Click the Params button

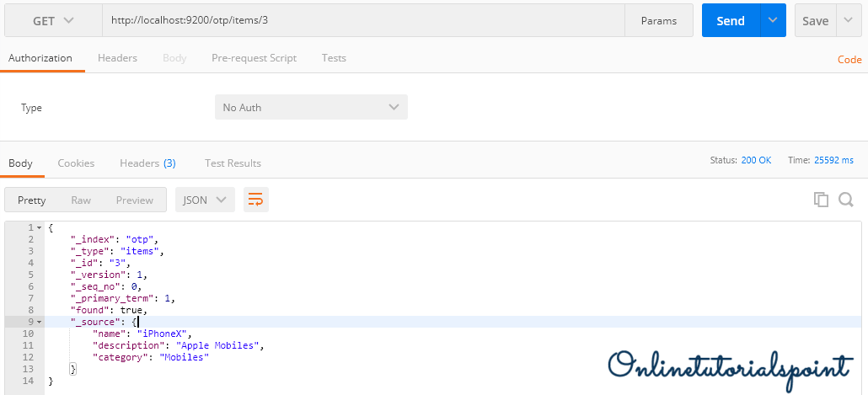point(658,21)
